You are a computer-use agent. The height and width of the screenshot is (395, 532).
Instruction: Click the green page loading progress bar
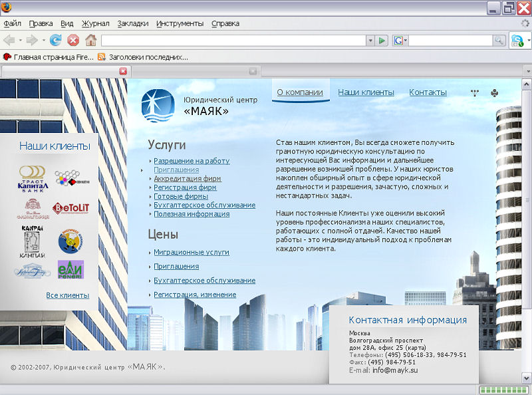[x=504, y=390]
